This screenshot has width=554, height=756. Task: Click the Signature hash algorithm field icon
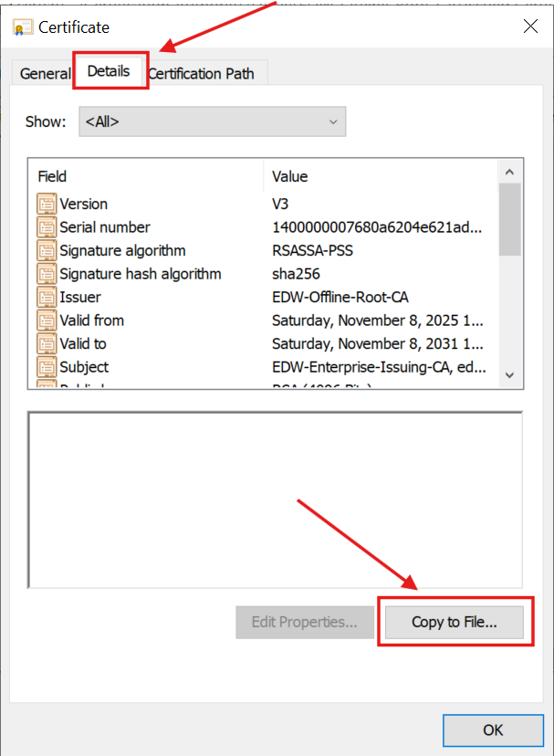47,274
